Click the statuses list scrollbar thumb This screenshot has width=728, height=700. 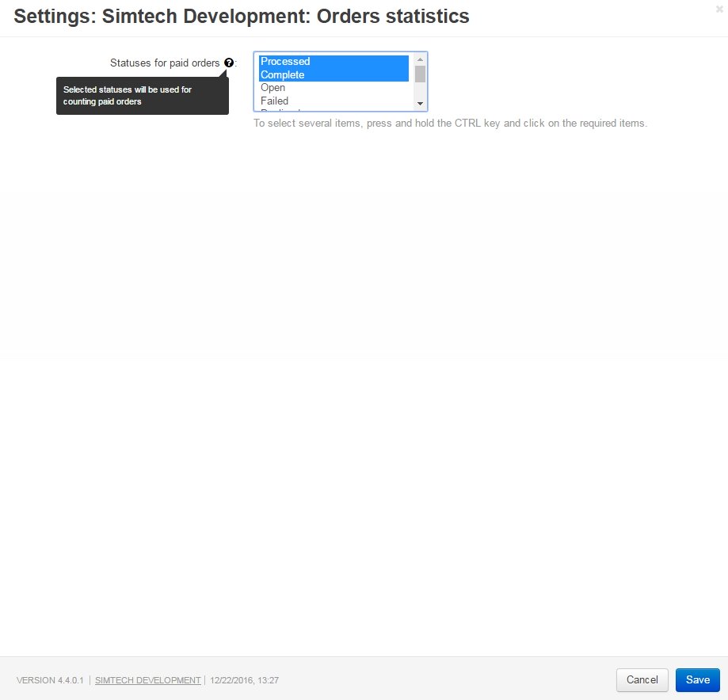(420, 74)
